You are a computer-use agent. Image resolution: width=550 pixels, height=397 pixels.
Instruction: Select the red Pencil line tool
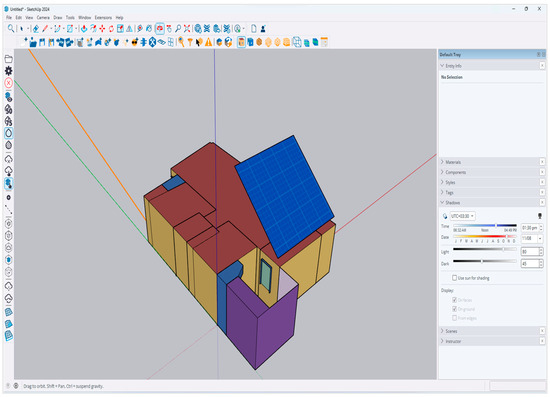pyautogui.click(x=45, y=28)
